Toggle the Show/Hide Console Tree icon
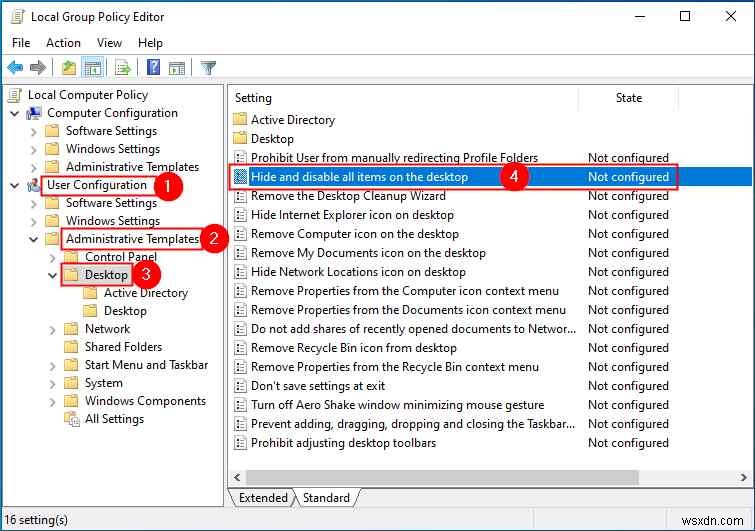 tap(93, 67)
